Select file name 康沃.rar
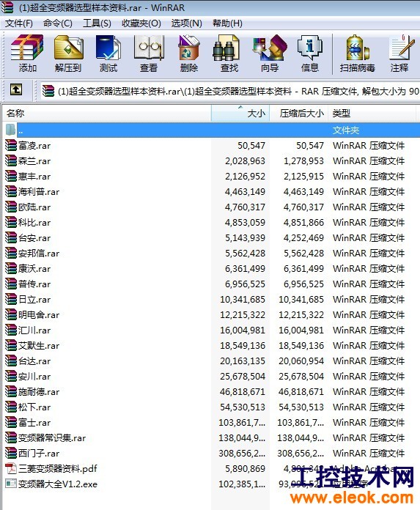420x510 pixels. coord(34,269)
